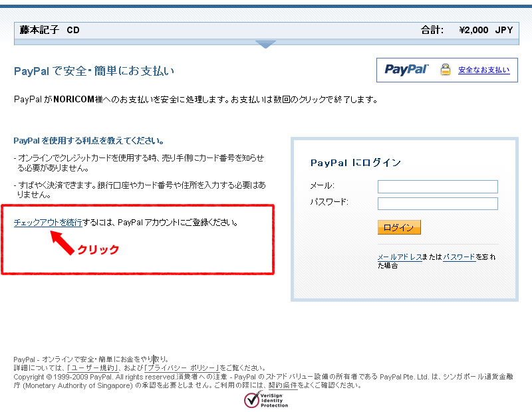Image resolution: width=532 pixels, height=412 pixels.
Task: Click the ¥2,000 JPY total amount
Action: coord(485,30)
